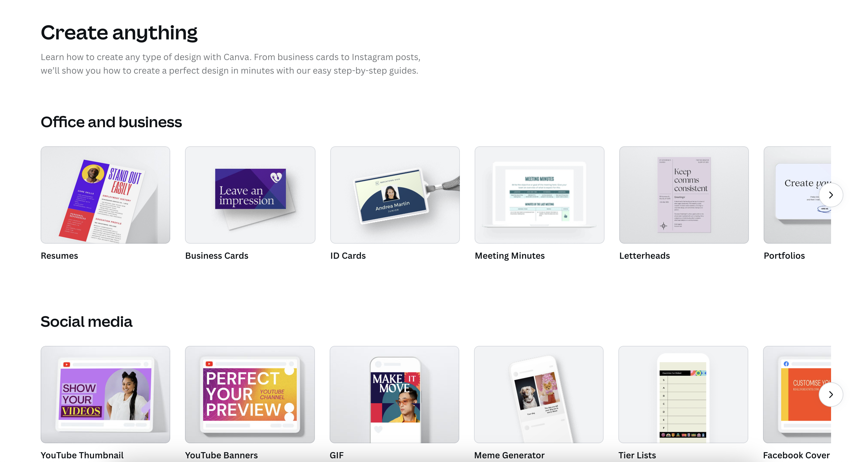Image resolution: width=868 pixels, height=462 pixels.
Task: Select the Social media section heading
Action: (x=86, y=321)
